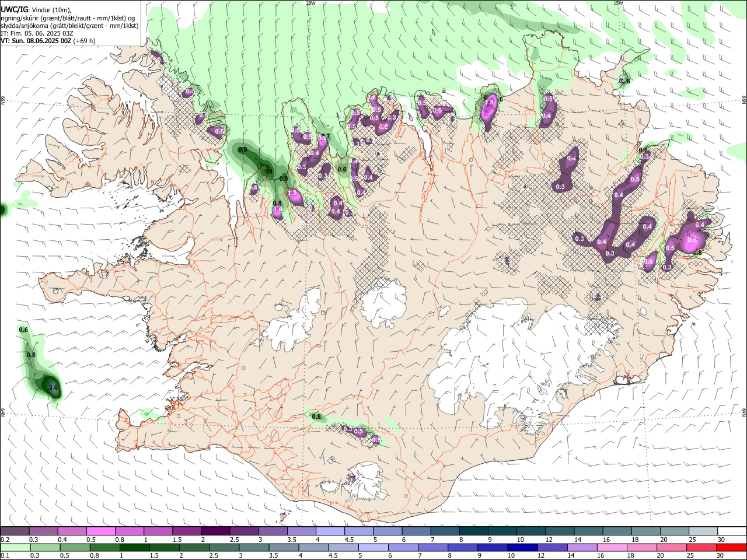Select the 'rigning/skúrir (grænt/blátt/rautt' header line
This screenshot has width=747, height=560.
68,18
